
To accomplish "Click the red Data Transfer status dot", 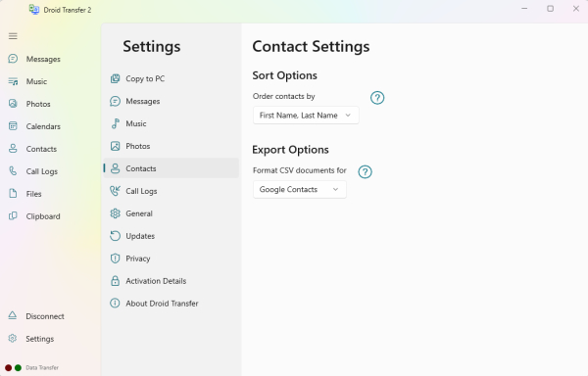I will coord(8,368).
